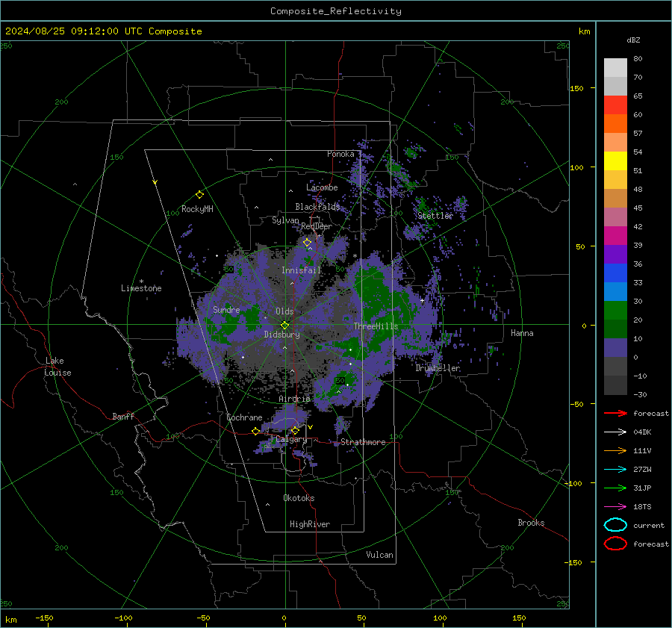Click the orange 111V arrow in legend
This screenshot has height=628, width=672.
615,450
